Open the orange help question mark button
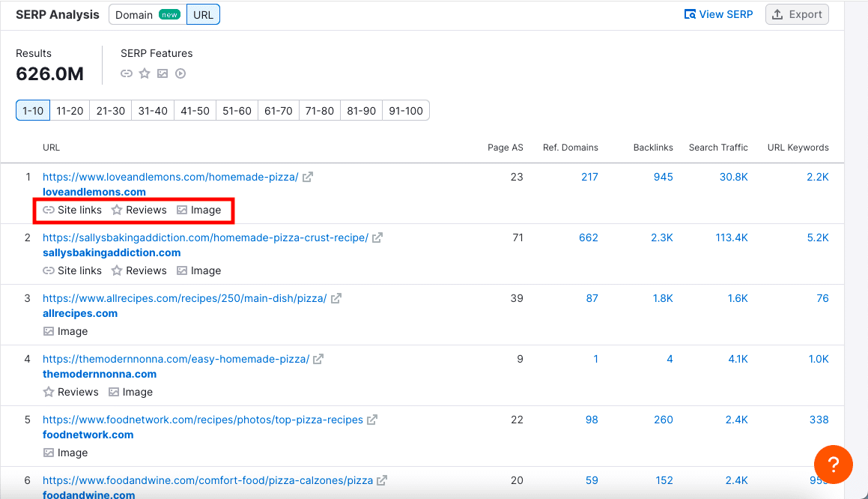This screenshot has height=499, width=868. (x=833, y=464)
